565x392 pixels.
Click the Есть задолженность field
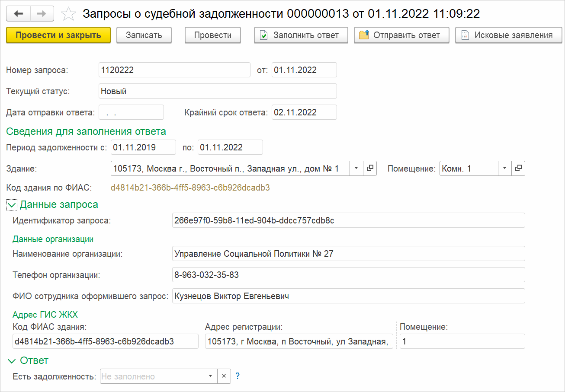(x=152, y=376)
